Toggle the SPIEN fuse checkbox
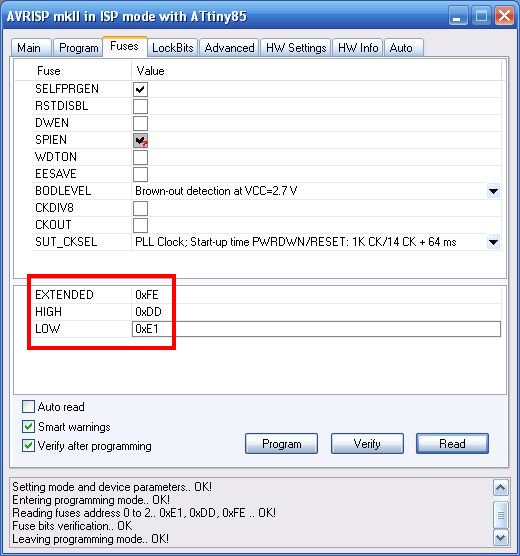Screen dimensions: 520x556 (140, 140)
